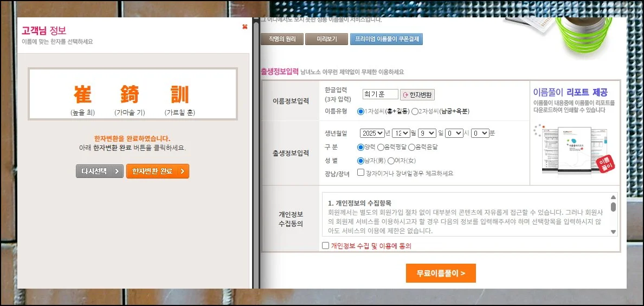This screenshot has width=644, height=306.
Task: Open the 작명의 원리 tab button
Action: 281,39
